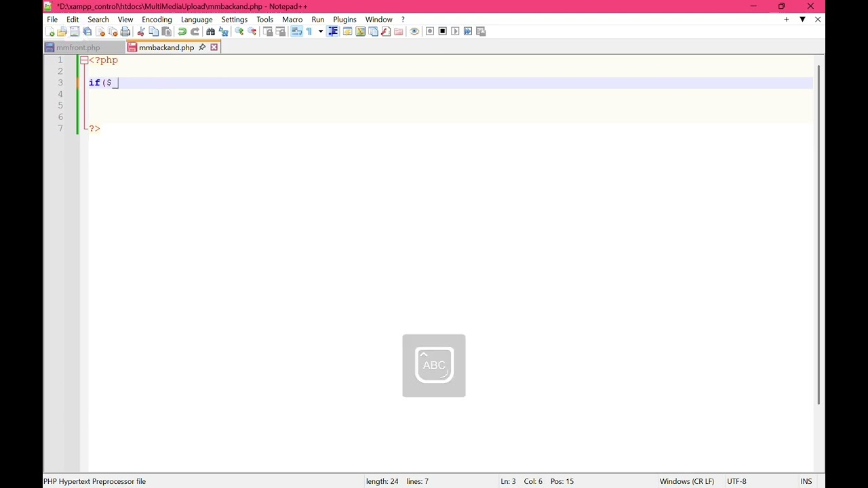Open the View menu
The height and width of the screenshot is (488, 868).
coord(125,19)
